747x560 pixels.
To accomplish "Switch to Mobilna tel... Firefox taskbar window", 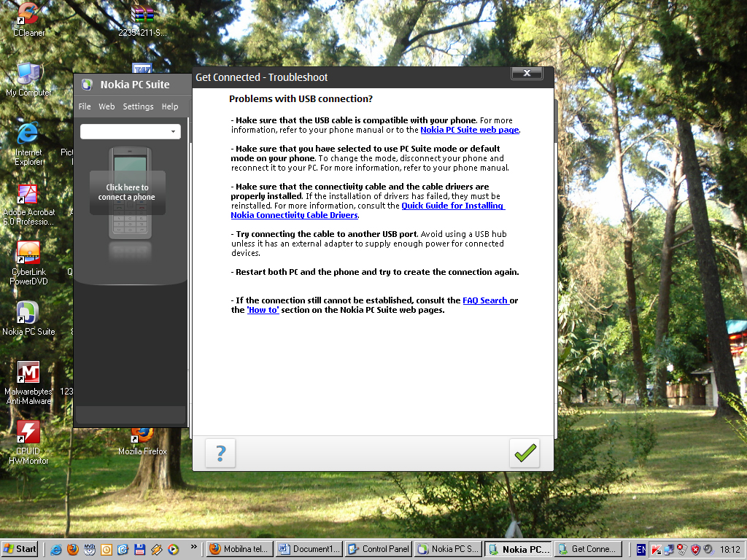I will tap(241, 549).
